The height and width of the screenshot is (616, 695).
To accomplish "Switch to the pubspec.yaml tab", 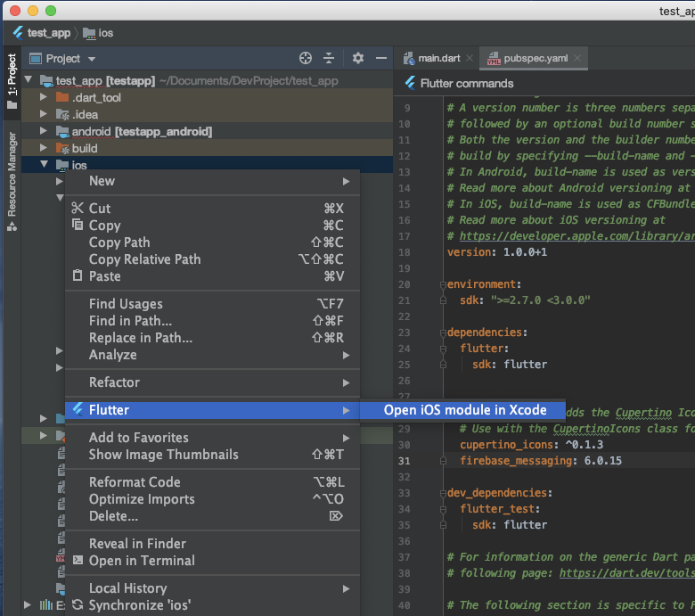I will [x=534, y=58].
